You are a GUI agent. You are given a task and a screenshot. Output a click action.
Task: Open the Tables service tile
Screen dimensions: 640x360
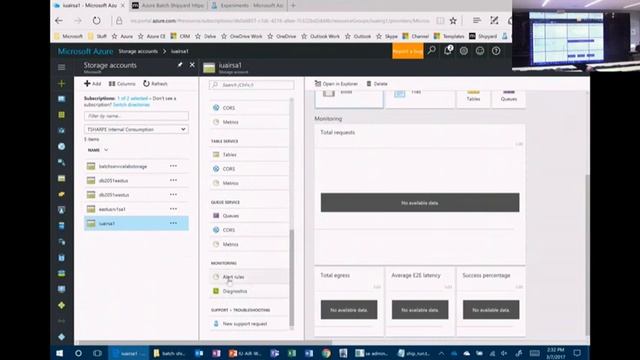473,99
